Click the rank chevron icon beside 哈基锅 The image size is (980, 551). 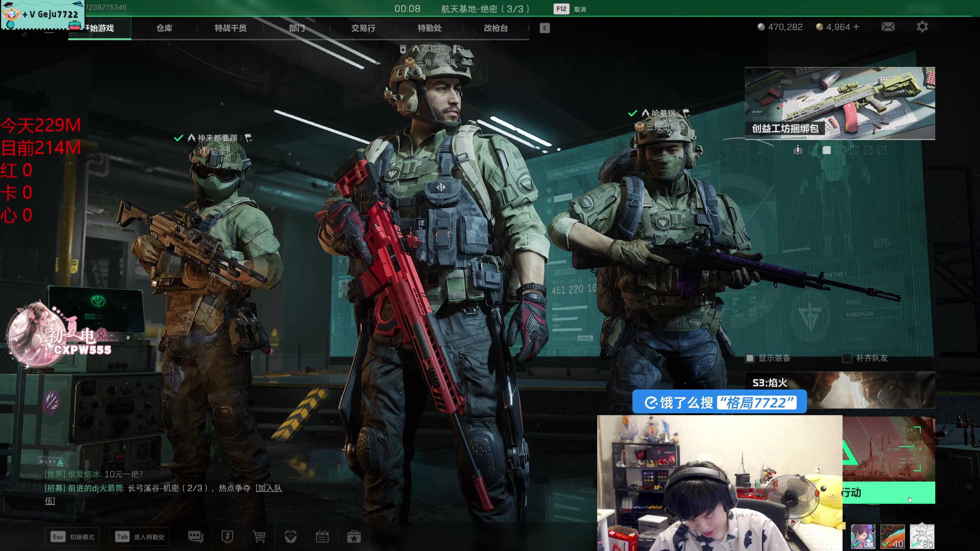[x=645, y=113]
